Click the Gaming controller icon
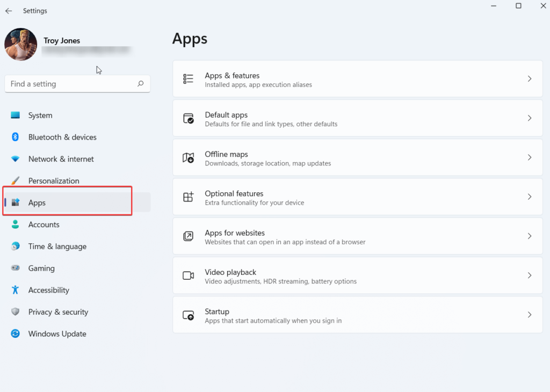Screen dimensions: 550x392 click(x=15, y=268)
